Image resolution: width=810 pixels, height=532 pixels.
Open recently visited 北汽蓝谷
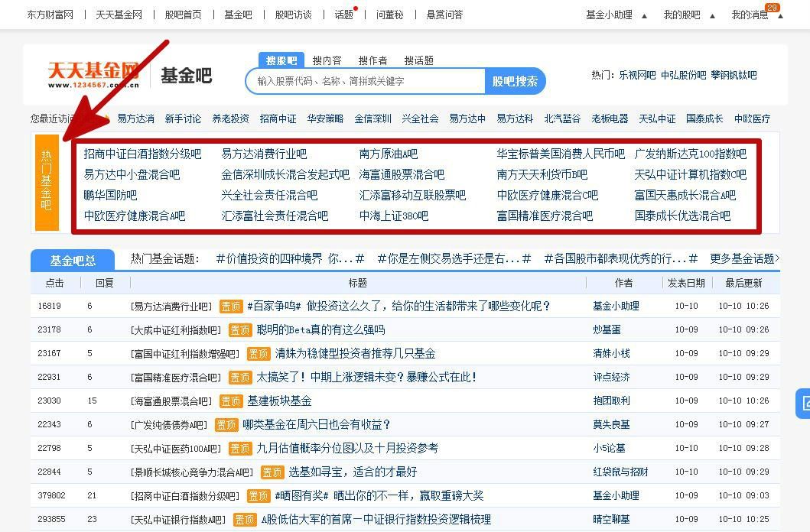point(562,118)
